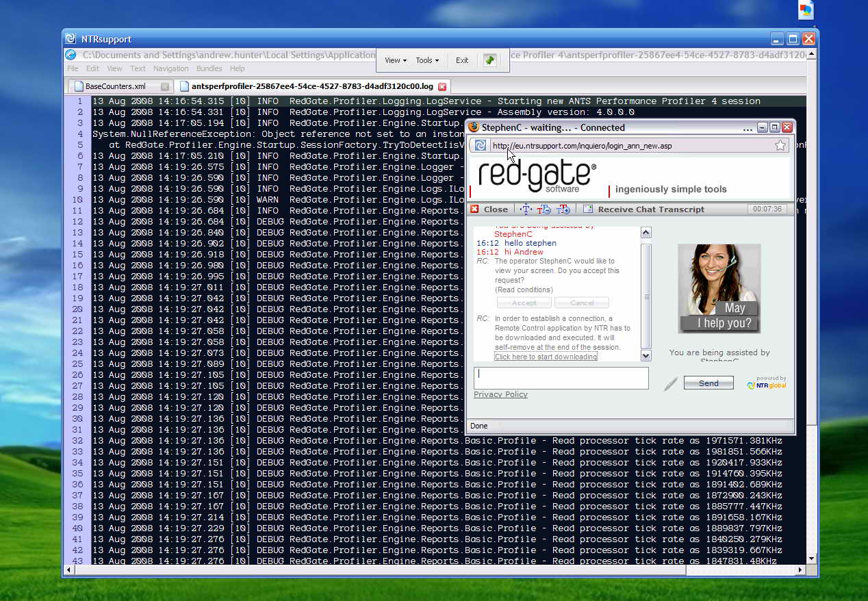Screen dimensions: 868x601
Task: Click the red Close icon in the chat toolbar
Action: click(474, 209)
